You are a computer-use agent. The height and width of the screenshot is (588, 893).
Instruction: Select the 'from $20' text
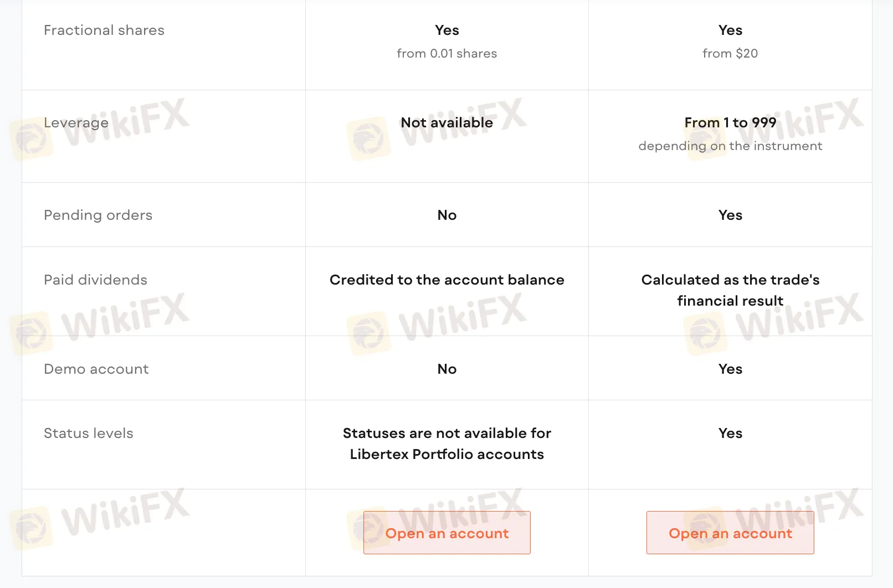click(730, 53)
